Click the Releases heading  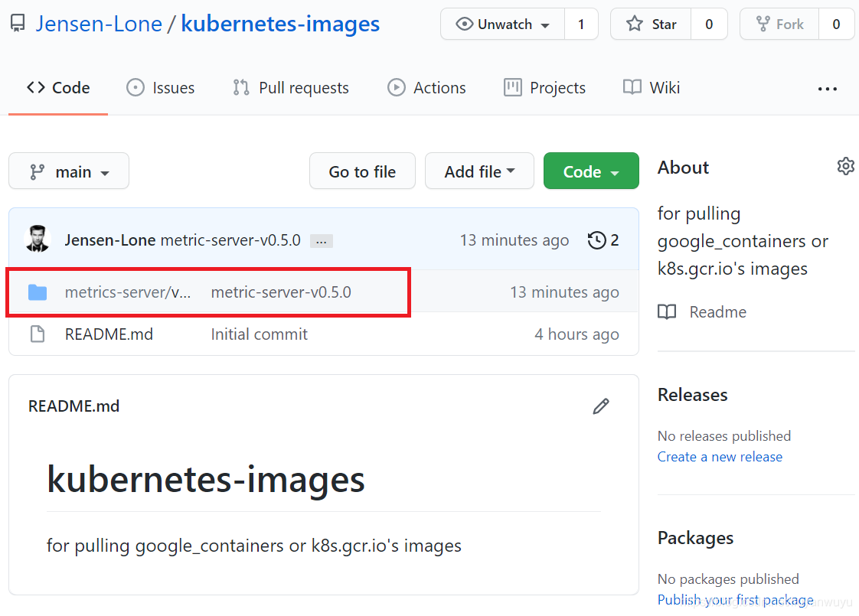coord(692,395)
